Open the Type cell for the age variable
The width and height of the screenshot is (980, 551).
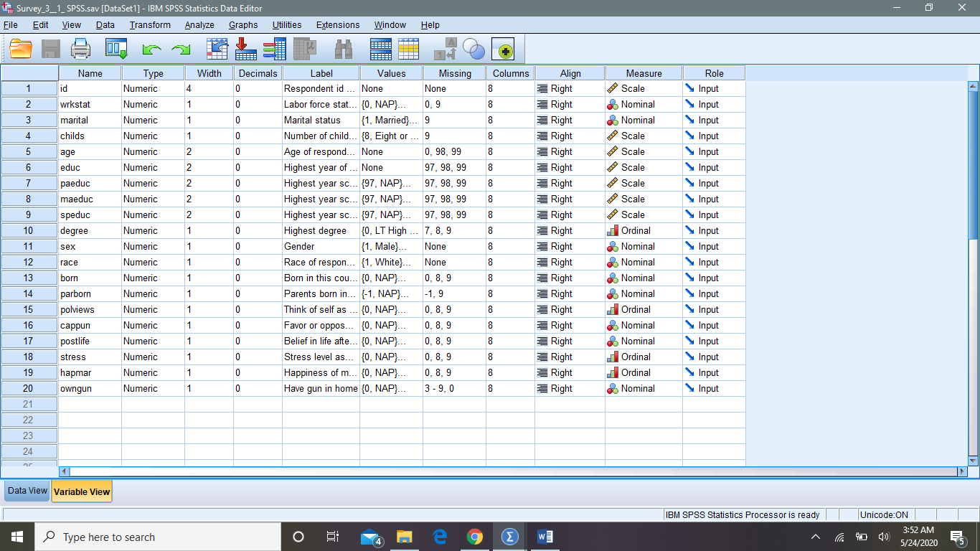tap(152, 151)
